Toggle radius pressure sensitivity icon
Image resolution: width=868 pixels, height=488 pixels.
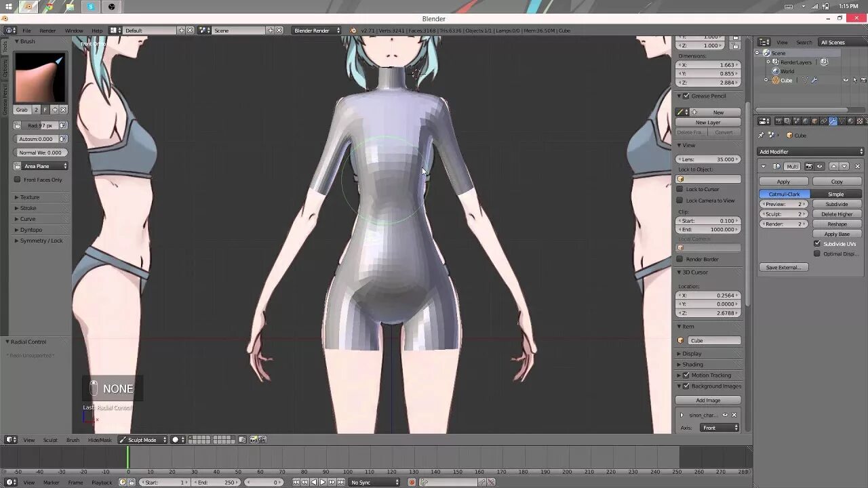coord(63,125)
